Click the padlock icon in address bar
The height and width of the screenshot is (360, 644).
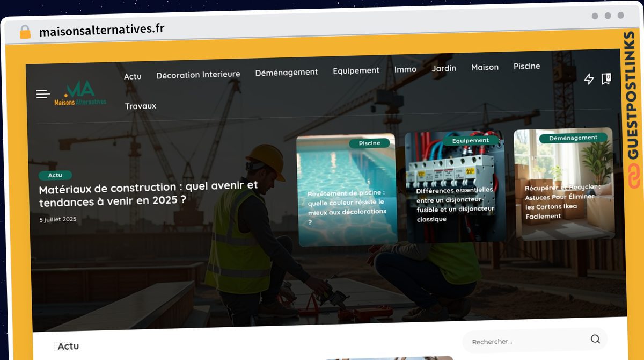pyautogui.click(x=25, y=32)
